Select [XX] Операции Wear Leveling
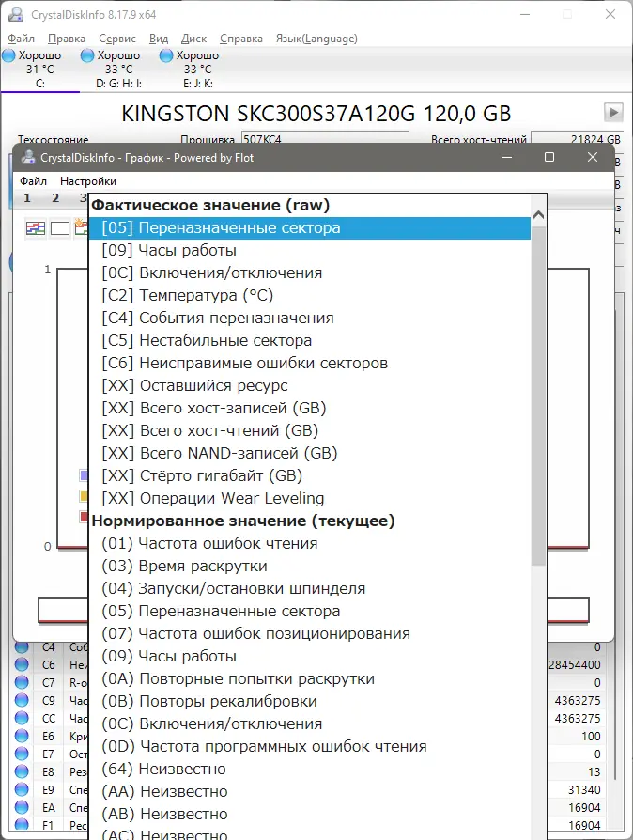Viewport: 633px width, 840px height. (x=310, y=498)
